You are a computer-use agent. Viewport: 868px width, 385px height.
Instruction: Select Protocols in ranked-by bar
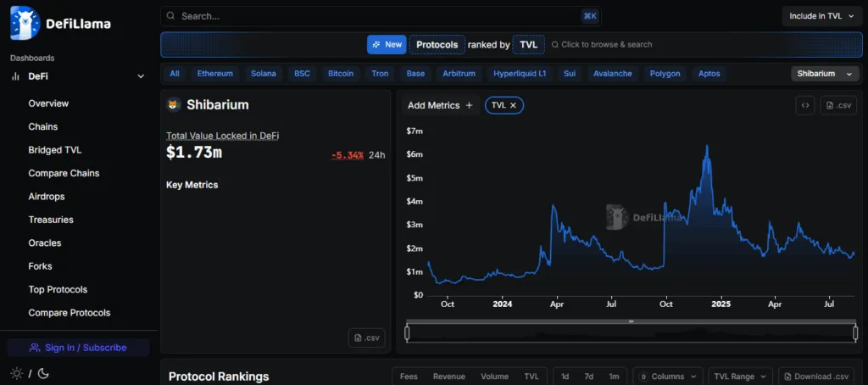click(x=437, y=44)
